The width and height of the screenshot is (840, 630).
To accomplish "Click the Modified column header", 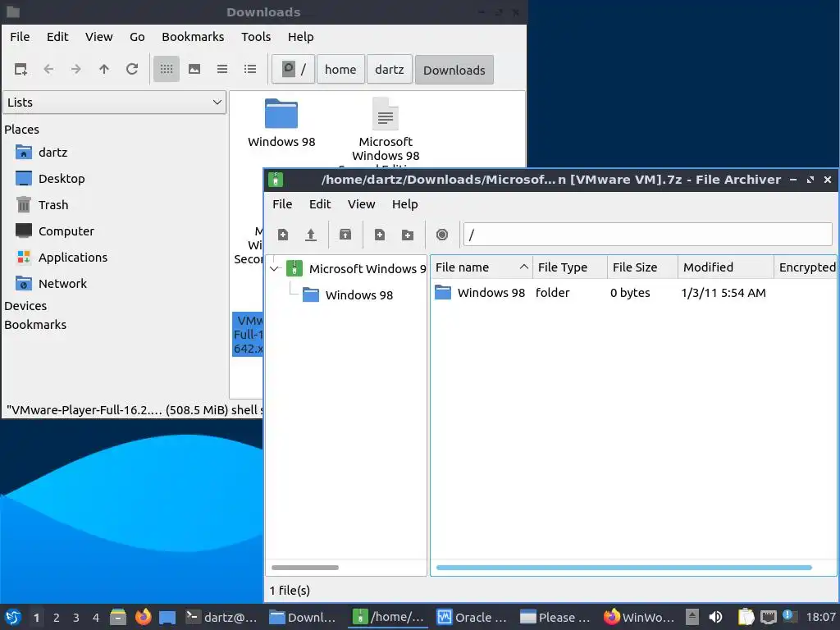I will (x=726, y=267).
